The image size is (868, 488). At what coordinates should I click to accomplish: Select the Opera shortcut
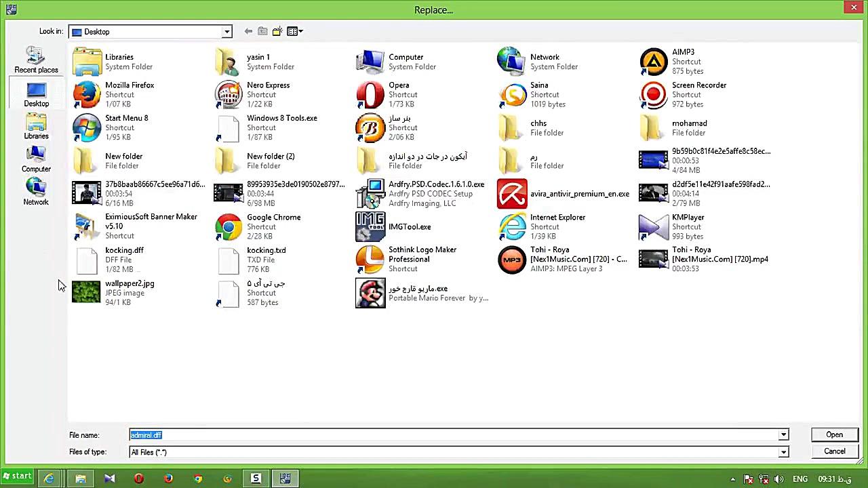click(387, 94)
